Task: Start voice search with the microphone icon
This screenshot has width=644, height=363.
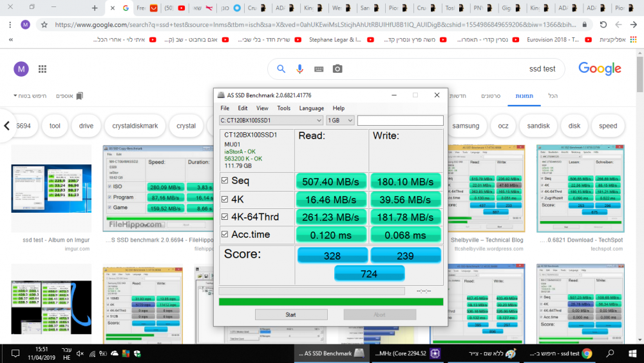Action: tap(300, 68)
